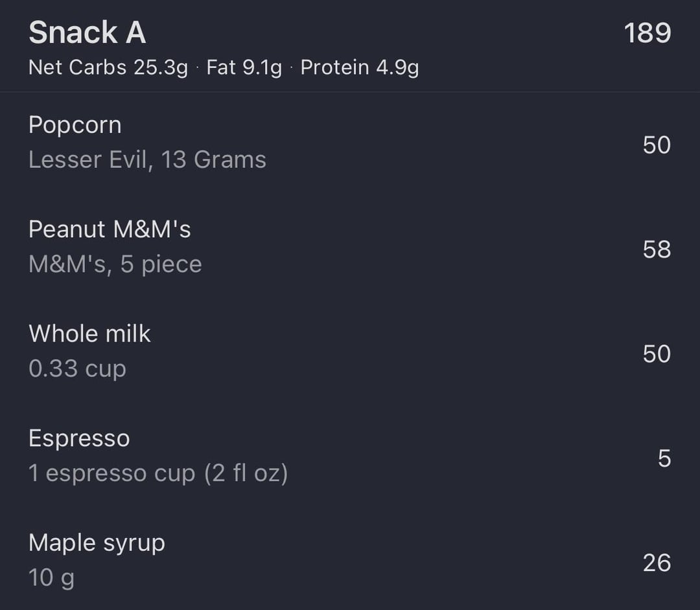Click the 26 calorie value

pos(656,563)
